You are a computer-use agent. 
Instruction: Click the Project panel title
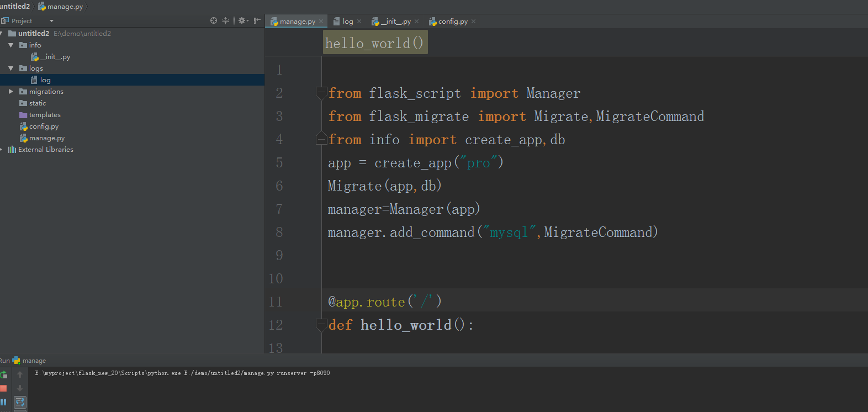pos(22,21)
